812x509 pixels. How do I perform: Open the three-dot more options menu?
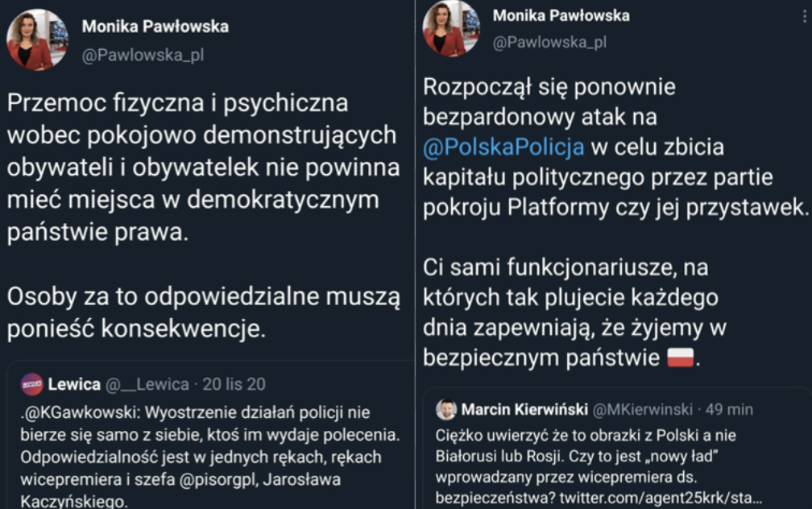[804, 14]
